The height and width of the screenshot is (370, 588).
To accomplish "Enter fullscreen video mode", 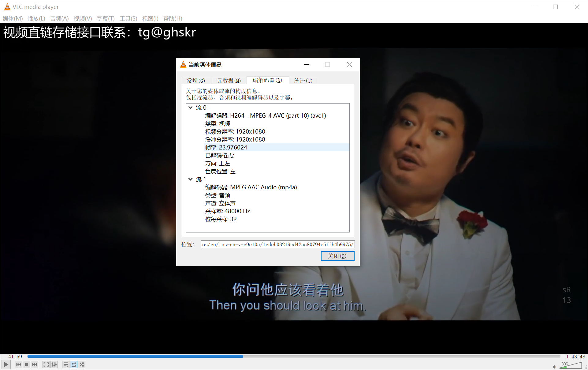I will [46, 364].
